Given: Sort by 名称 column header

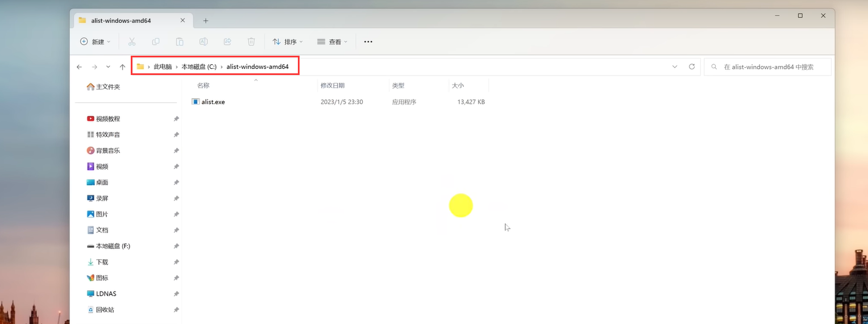Looking at the screenshot, I should pos(203,85).
